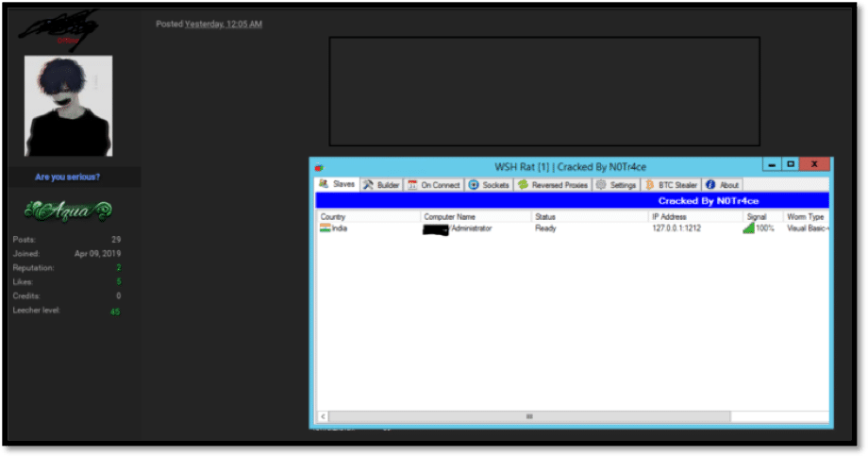Screen dimensions: 868x456
Task: Open the On Connect tab
Action: [434, 185]
